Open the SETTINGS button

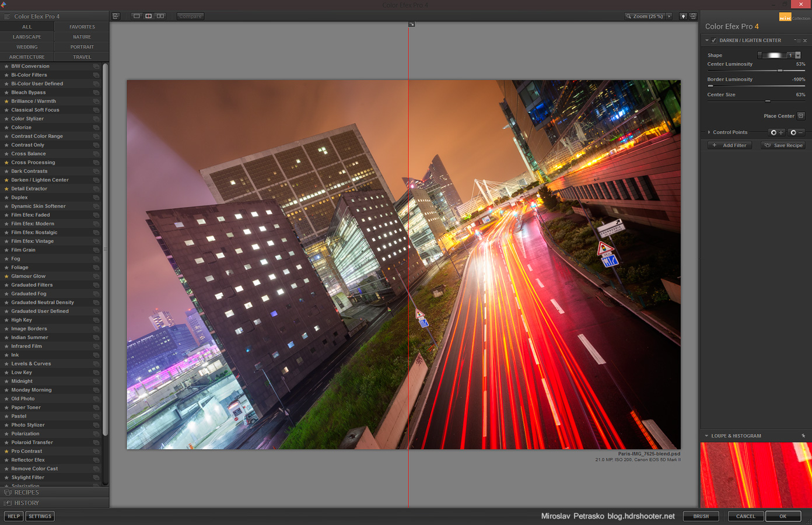tap(40, 516)
